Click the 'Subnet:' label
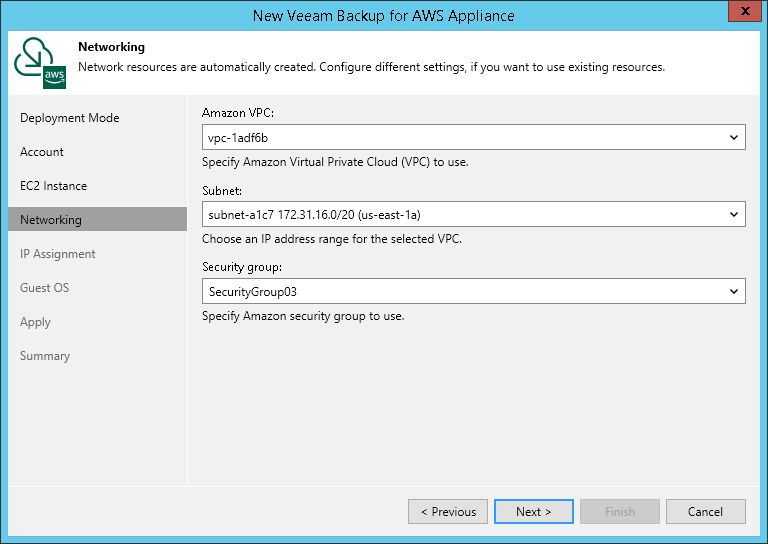768x544 pixels. (222, 190)
